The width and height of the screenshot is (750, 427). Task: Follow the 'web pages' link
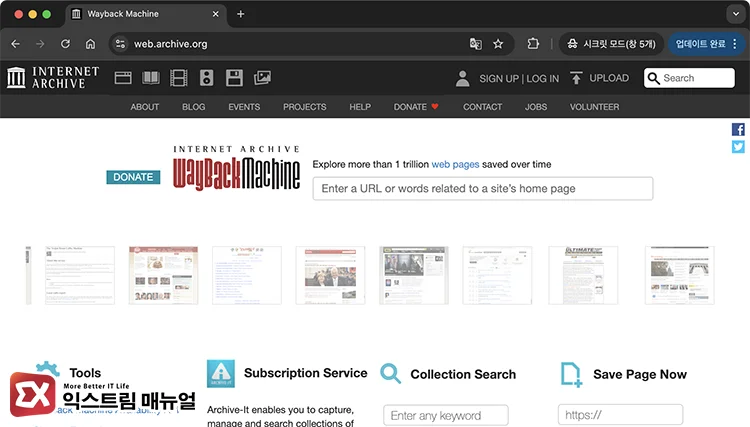pyautogui.click(x=455, y=164)
